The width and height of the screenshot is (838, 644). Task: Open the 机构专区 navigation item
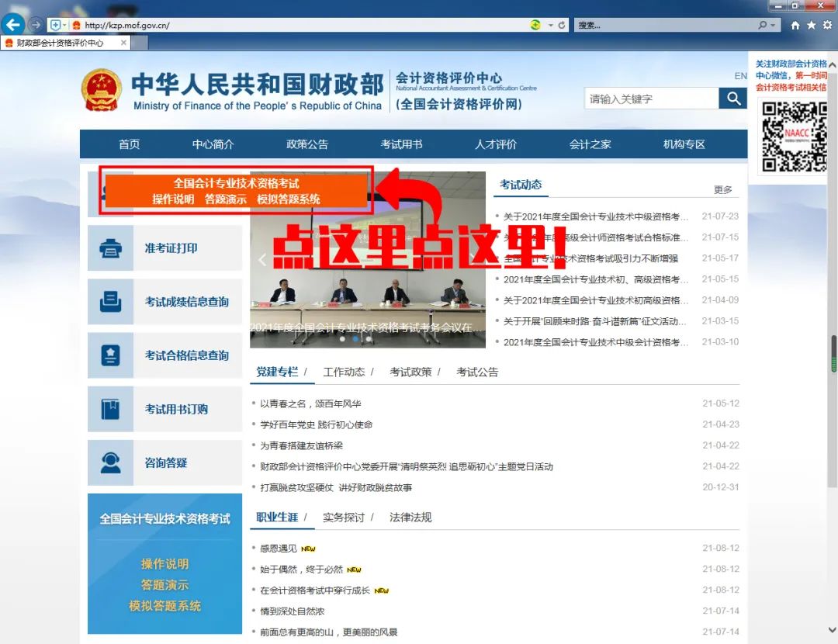click(x=684, y=144)
